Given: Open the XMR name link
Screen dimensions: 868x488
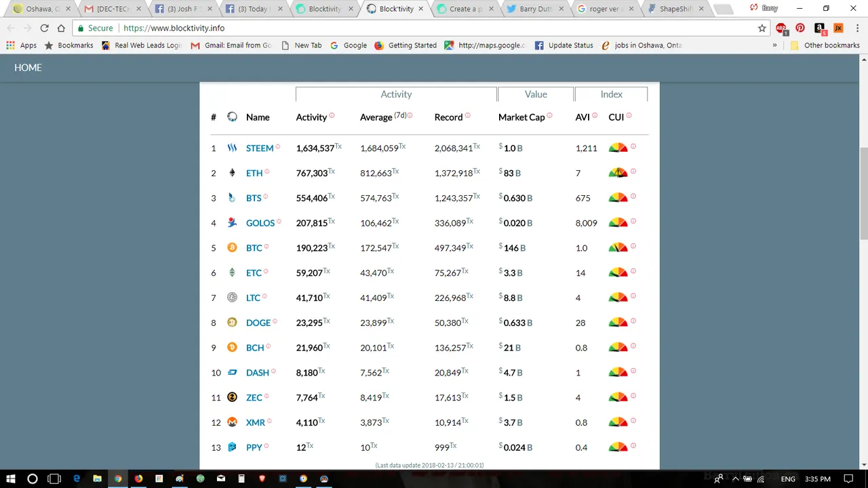Looking at the screenshot, I should [256, 422].
